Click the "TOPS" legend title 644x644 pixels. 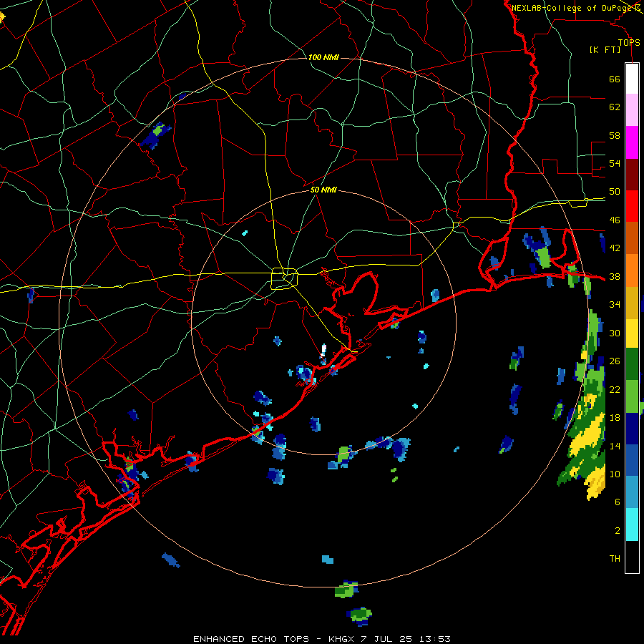(x=629, y=43)
